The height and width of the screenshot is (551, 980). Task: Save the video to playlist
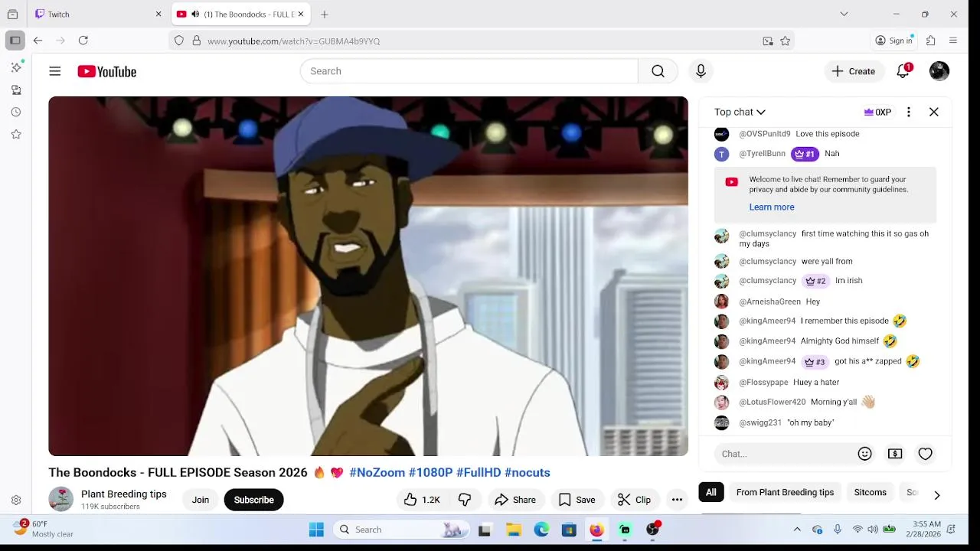(577, 500)
